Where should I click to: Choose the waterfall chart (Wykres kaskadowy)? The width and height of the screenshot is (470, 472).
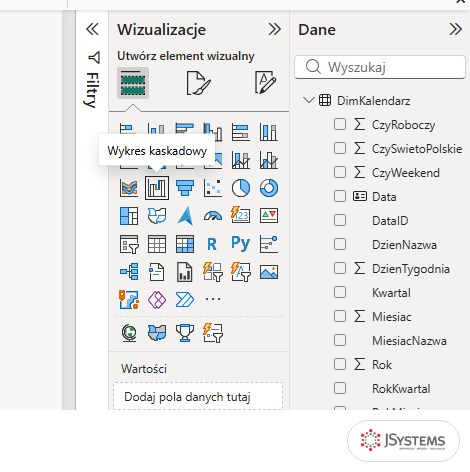157,188
